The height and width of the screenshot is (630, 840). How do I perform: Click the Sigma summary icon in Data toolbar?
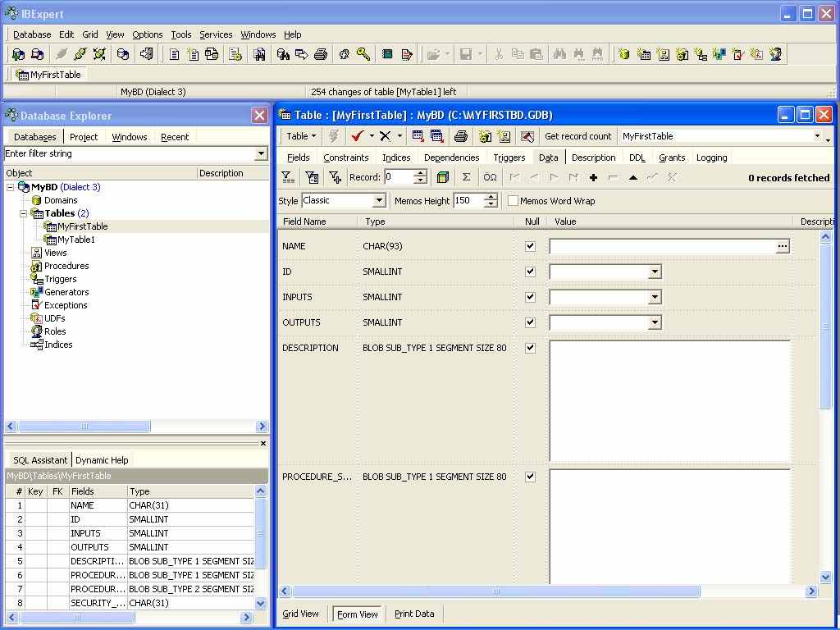point(466,177)
